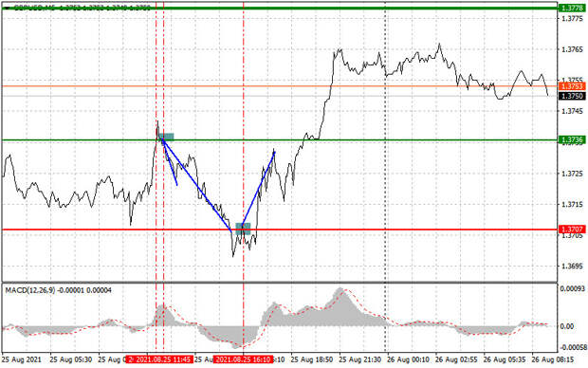Click the small triangle icon beside chart title
This screenshot has width=588, height=368.
8,8
